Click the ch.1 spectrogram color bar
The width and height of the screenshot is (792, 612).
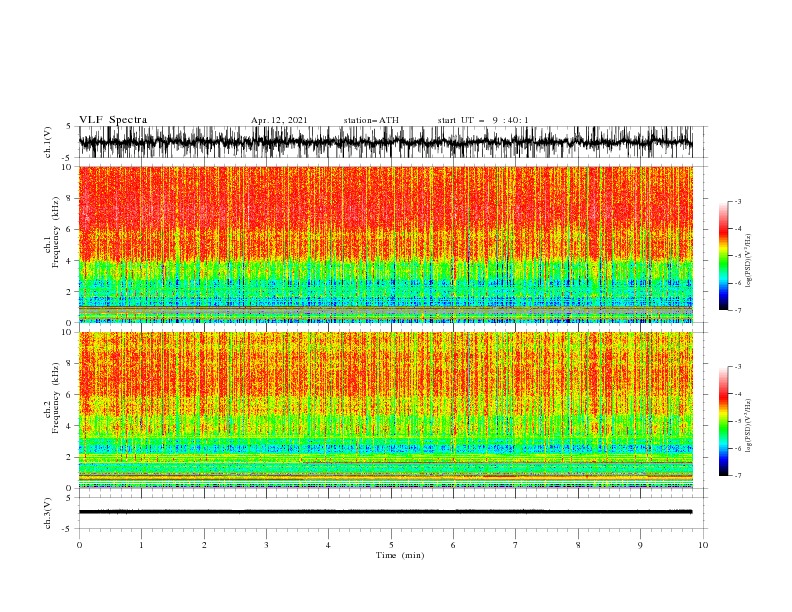pyautogui.click(x=723, y=256)
